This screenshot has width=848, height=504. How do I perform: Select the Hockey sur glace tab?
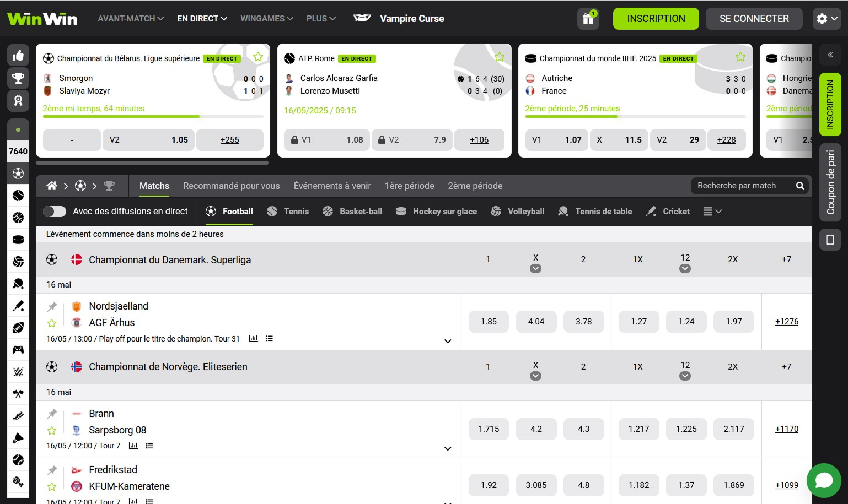coord(437,212)
